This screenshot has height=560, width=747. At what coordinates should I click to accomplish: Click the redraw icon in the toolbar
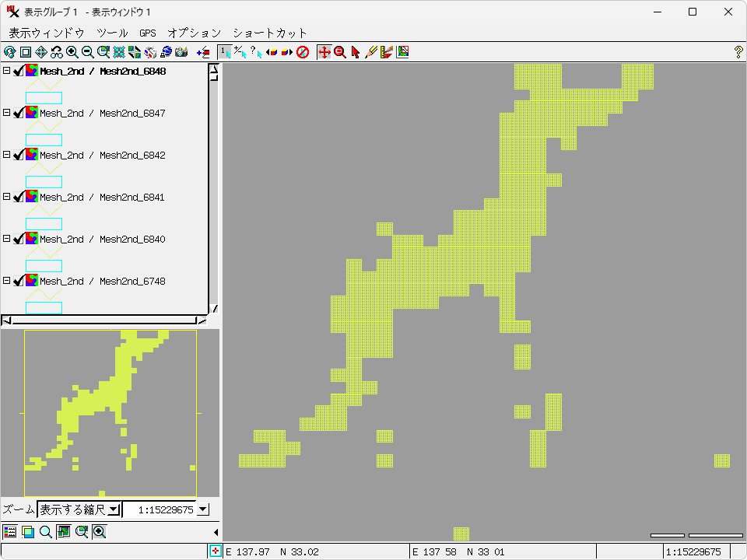tap(9, 52)
